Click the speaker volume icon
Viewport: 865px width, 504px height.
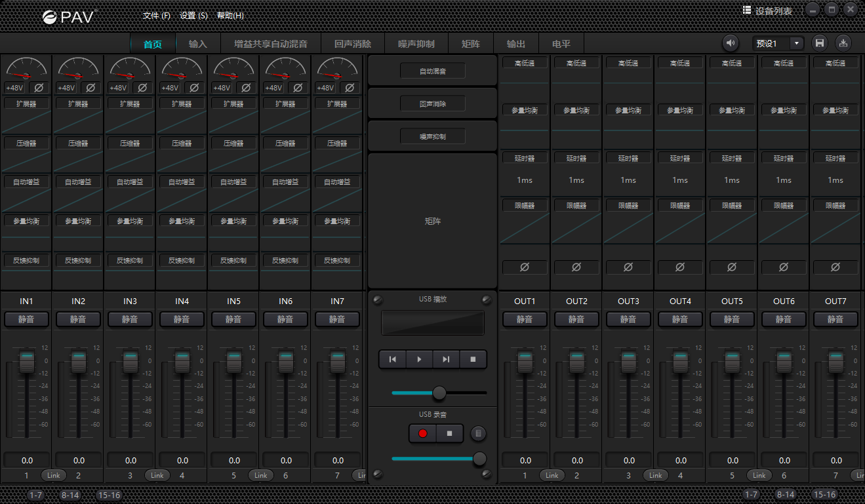(730, 43)
